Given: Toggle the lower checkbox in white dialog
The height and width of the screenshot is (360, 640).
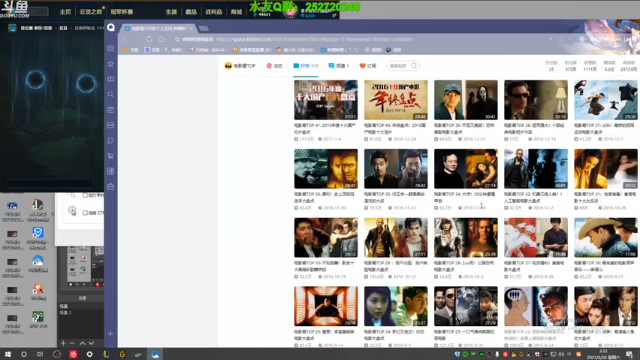Looking at the screenshot, I should pyautogui.click(x=85, y=213).
